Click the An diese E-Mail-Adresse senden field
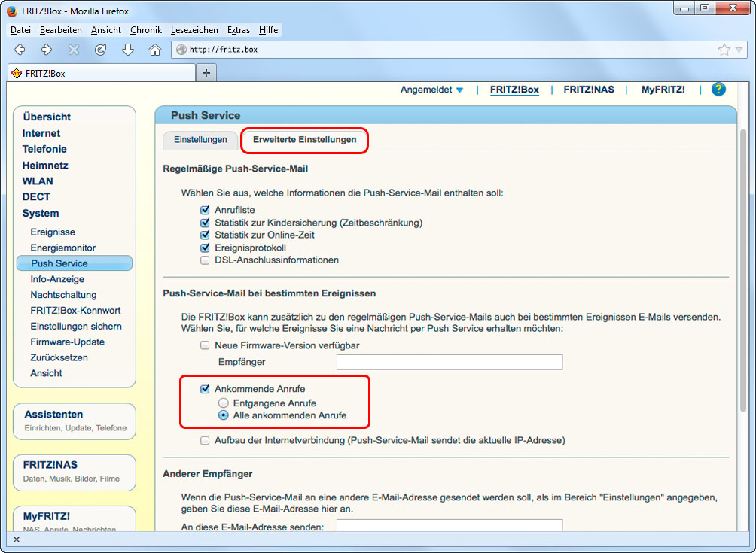The height and width of the screenshot is (553, 756). point(450,526)
